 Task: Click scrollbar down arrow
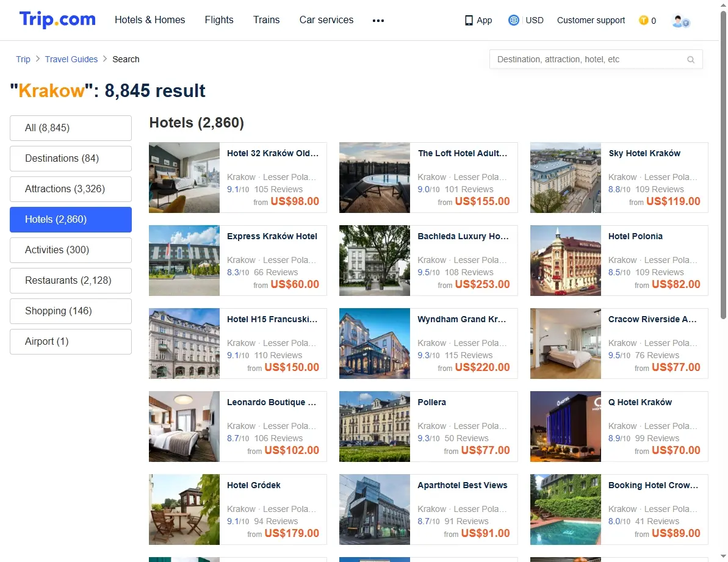(x=723, y=556)
